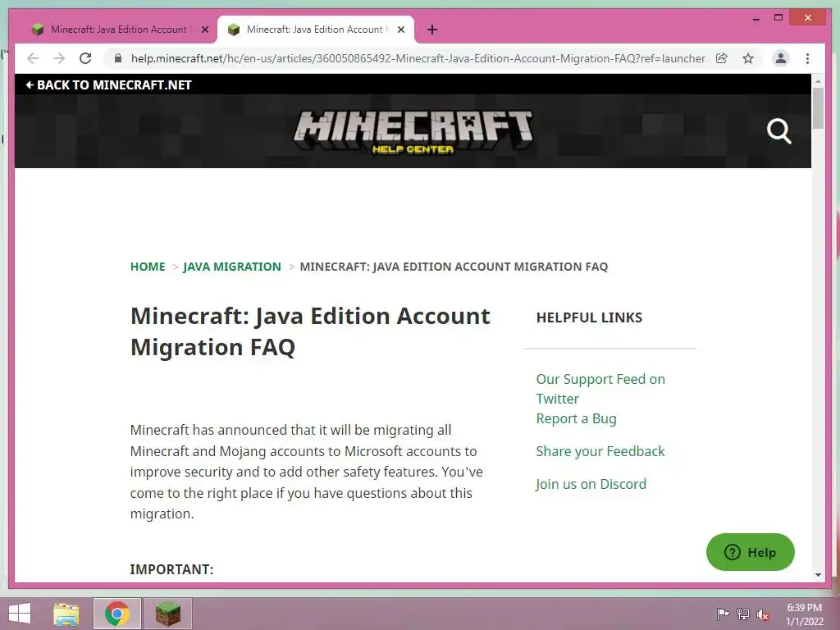This screenshot has width=840, height=630.
Task: Open the Report a Bug link
Action: click(576, 418)
